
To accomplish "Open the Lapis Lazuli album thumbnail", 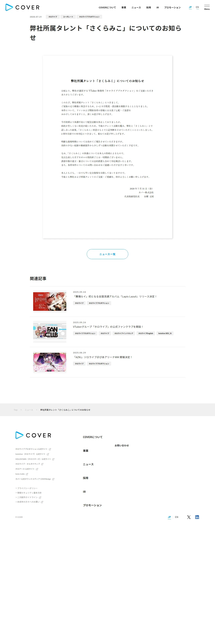I will click(50, 301).
